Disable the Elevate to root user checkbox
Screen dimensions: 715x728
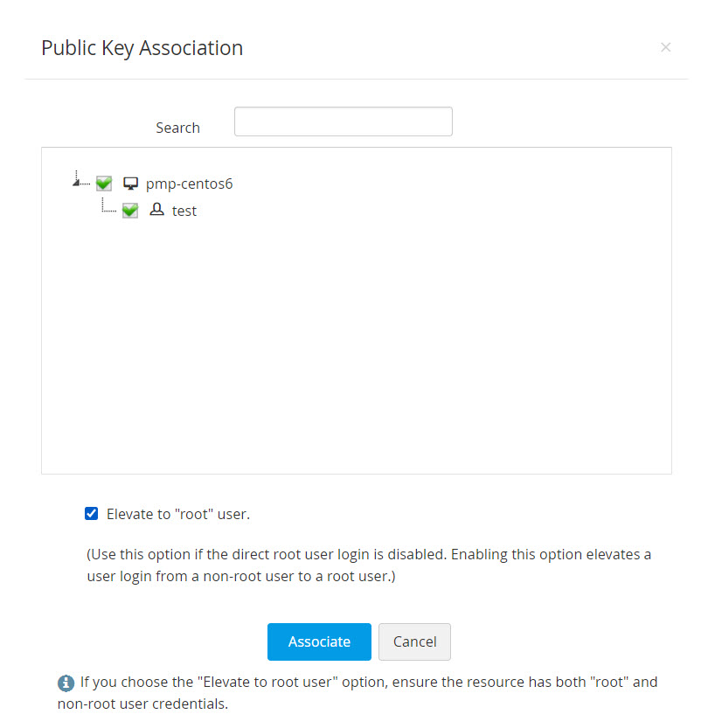point(91,514)
